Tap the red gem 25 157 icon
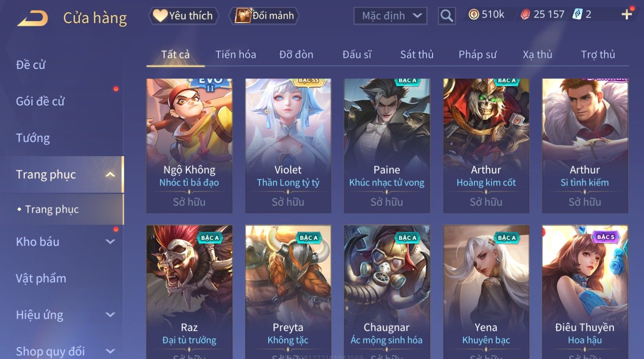The width and height of the screenshot is (644, 359). click(x=525, y=15)
